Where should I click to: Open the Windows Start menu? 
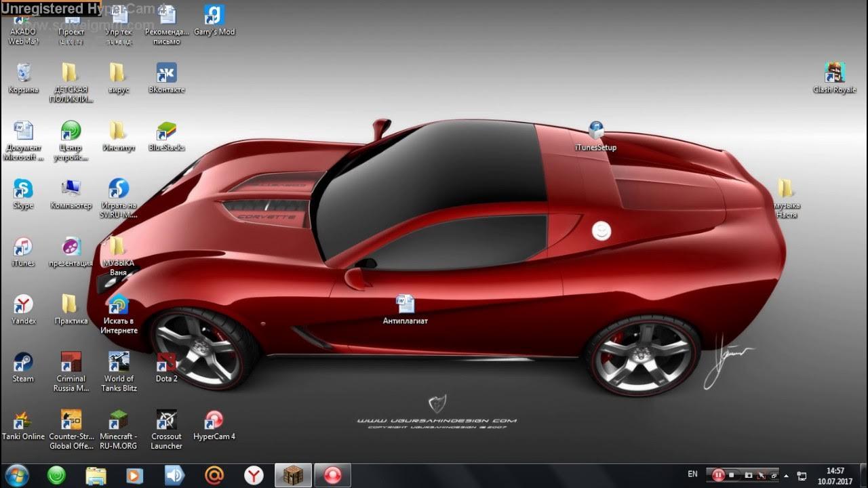[x=17, y=475]
